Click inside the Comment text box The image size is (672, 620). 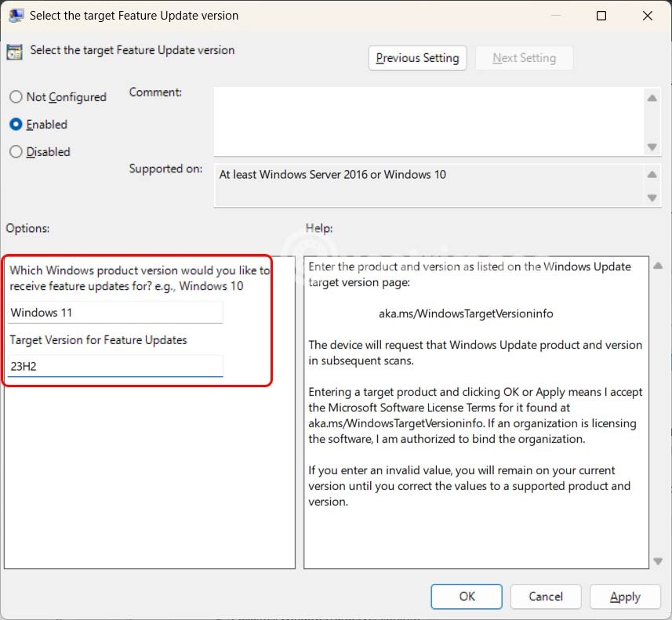pos(427,120)
